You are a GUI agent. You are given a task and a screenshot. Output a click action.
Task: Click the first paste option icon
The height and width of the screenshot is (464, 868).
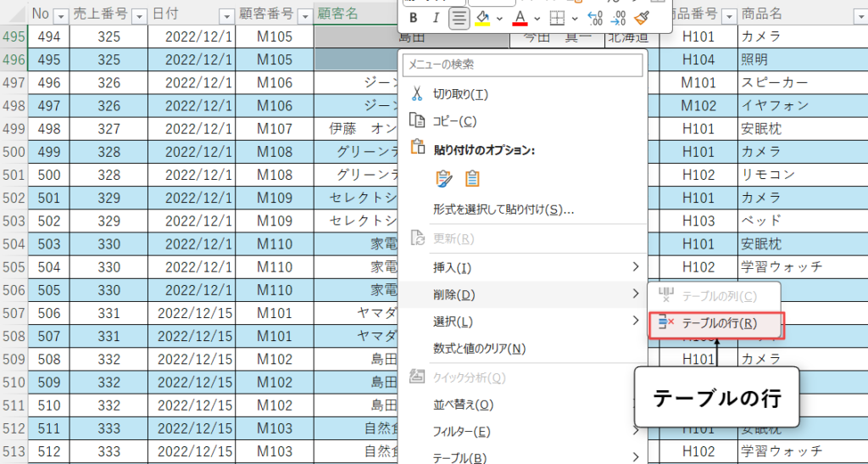442,178
